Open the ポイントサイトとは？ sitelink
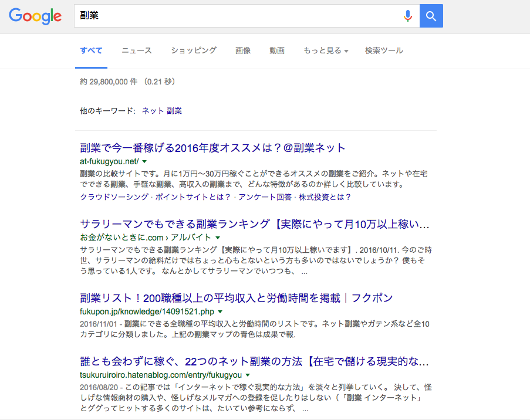The width and height of the screenshot is (530, 420). pos(193,197)
